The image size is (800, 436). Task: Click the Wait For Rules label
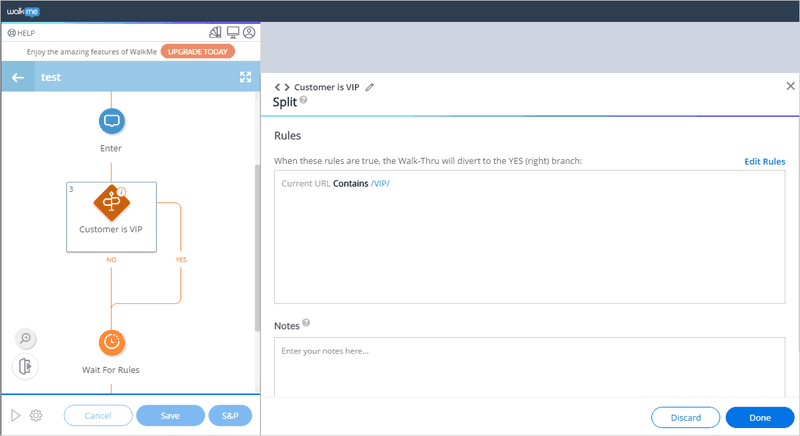pos(111,370)
